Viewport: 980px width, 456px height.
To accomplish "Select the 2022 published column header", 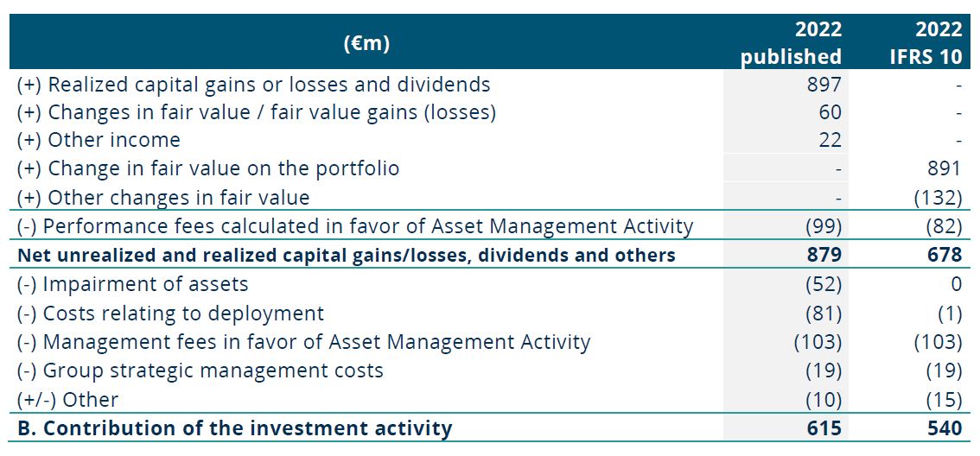I will (x=792, y=42).
